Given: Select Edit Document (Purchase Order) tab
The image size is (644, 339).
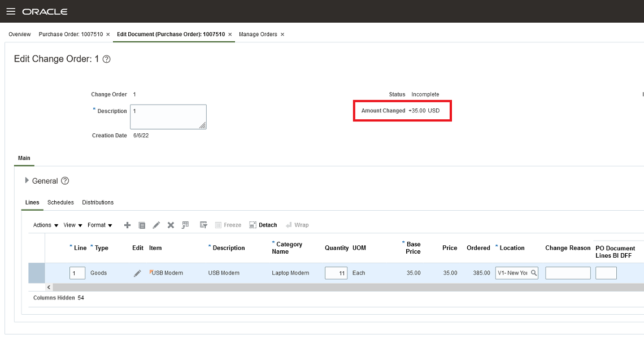Looking at the screenshot, I should (x=171, y=34).
